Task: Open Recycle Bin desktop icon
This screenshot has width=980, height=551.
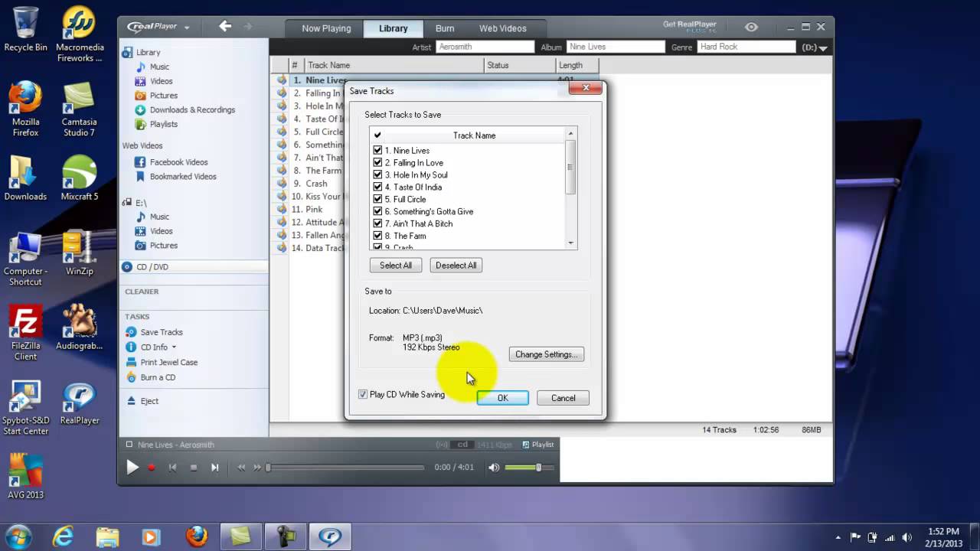Action: (x=25, y=29)
